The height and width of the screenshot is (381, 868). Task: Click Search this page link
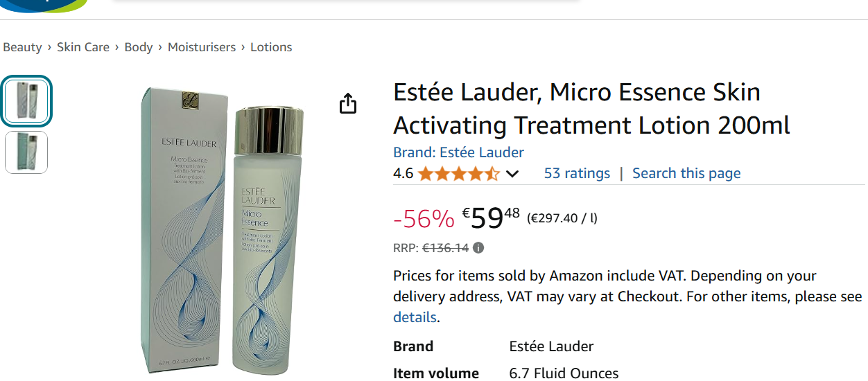pyautogui.click(x=686, y=173)
